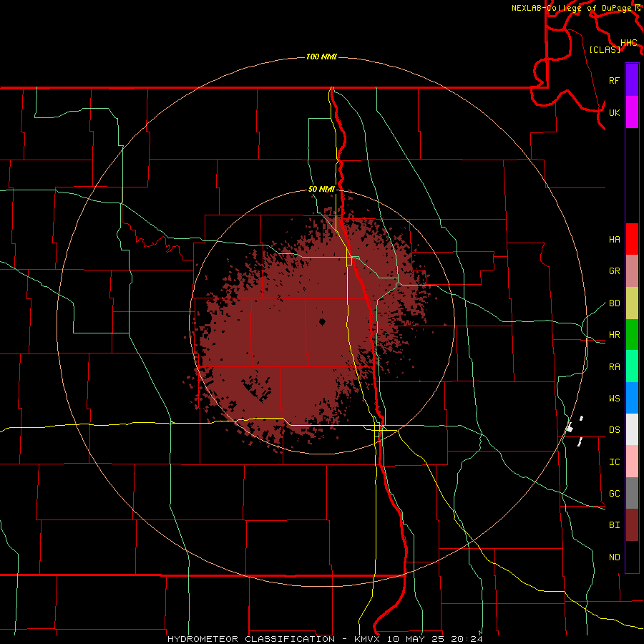
Task: Click the IC legend label
Action: [x=614, y=462]
